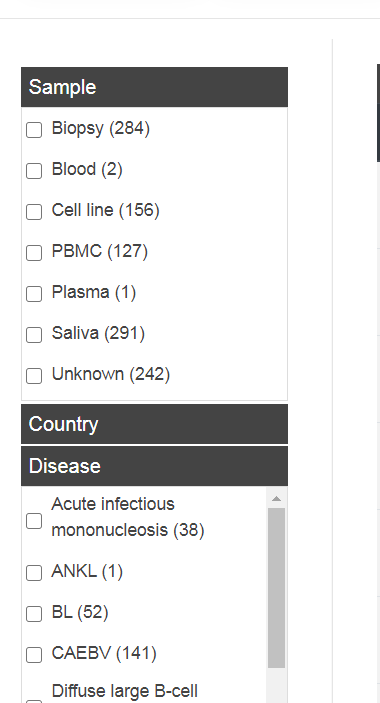Click the CAEBV (141) label text

click(104, 653)
